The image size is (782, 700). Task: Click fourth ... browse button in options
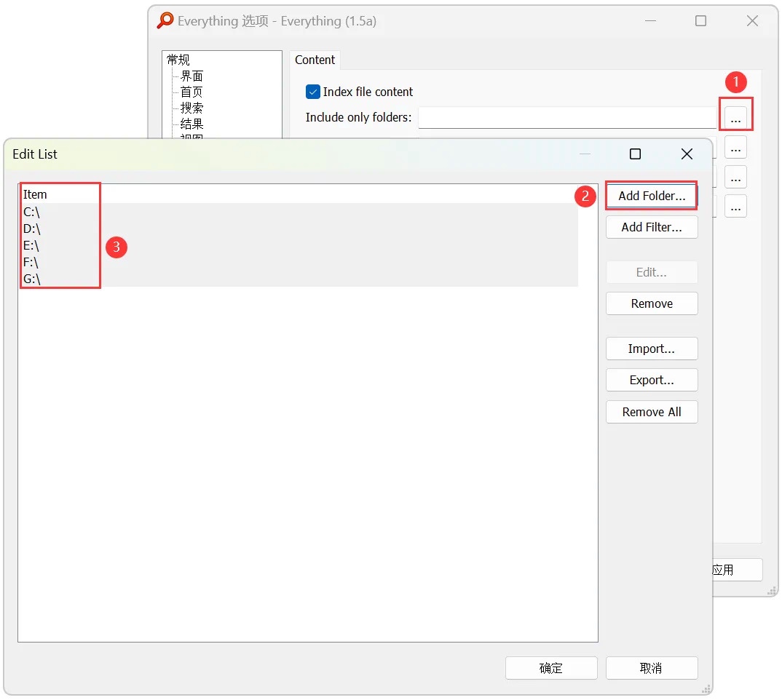[735, 207]
